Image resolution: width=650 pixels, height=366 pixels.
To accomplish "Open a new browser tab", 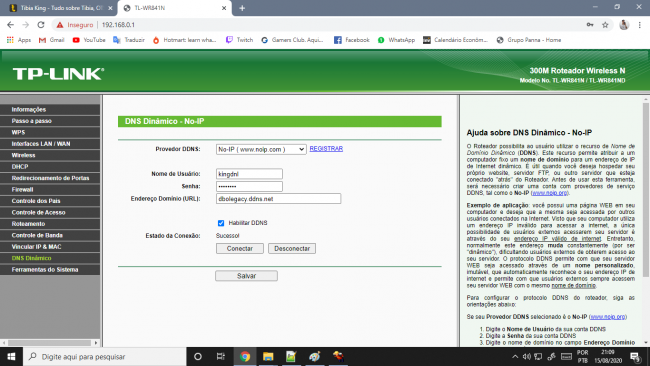I will (242, 8).
